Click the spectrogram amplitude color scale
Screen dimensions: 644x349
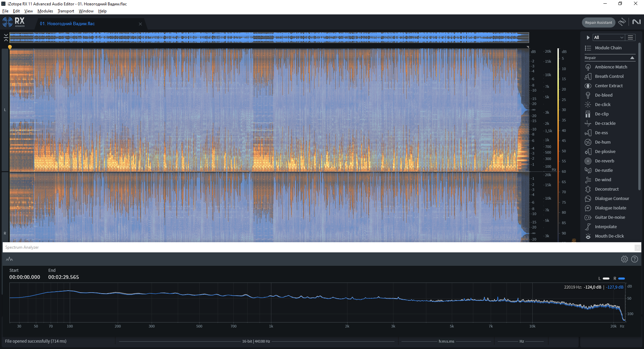pyautogui.click(x=558, y=145)
